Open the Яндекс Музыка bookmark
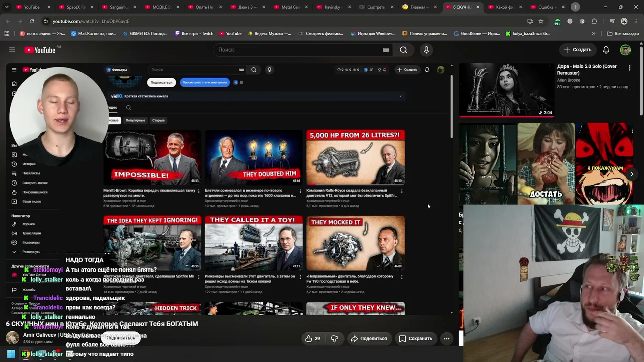This screenshot has width=644, height=362. click(269, 34)
